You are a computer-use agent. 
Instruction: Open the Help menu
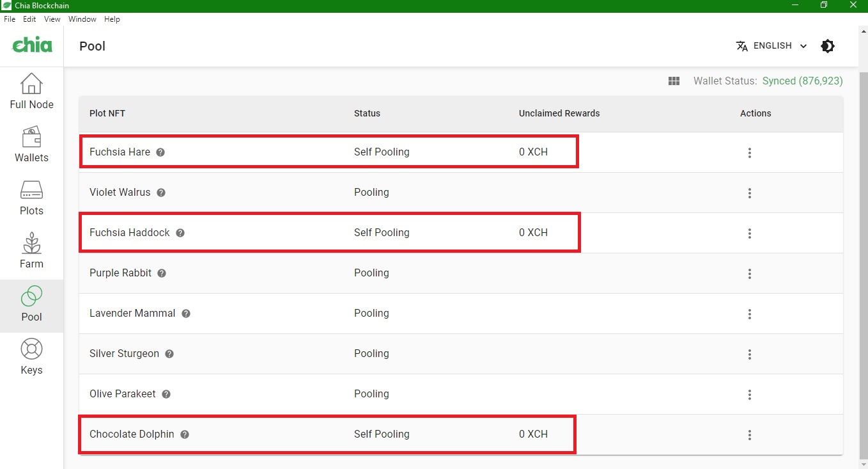point(112,19)
